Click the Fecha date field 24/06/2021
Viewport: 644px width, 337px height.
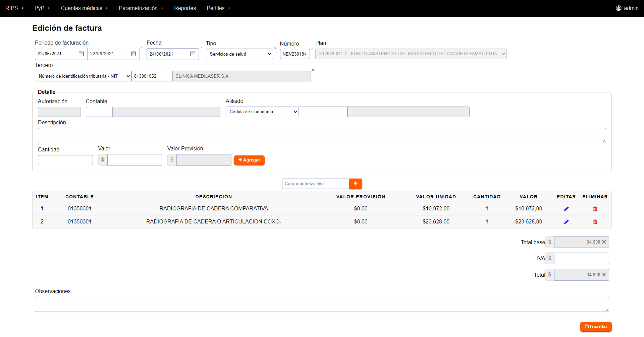[173, 54]
